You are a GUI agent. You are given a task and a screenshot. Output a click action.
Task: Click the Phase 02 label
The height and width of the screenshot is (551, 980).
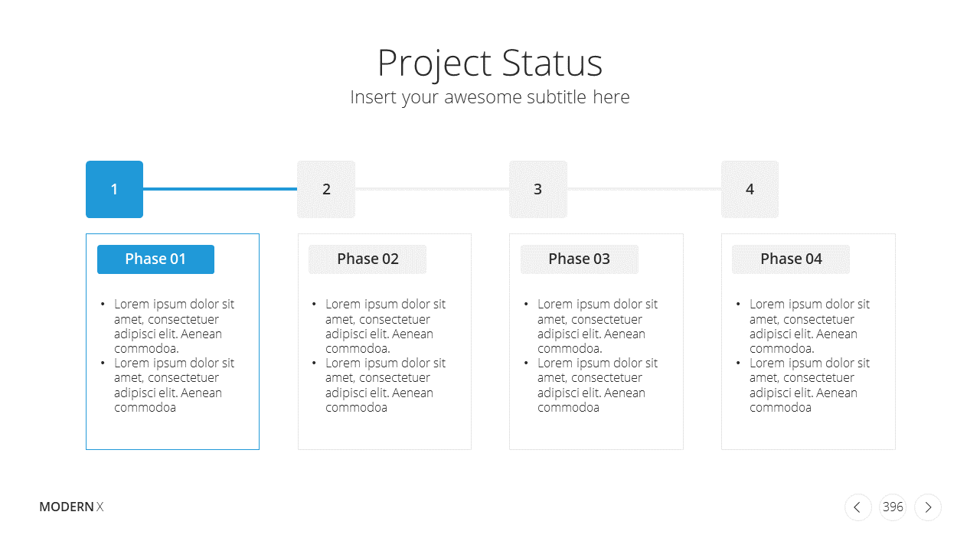point(367,259)
